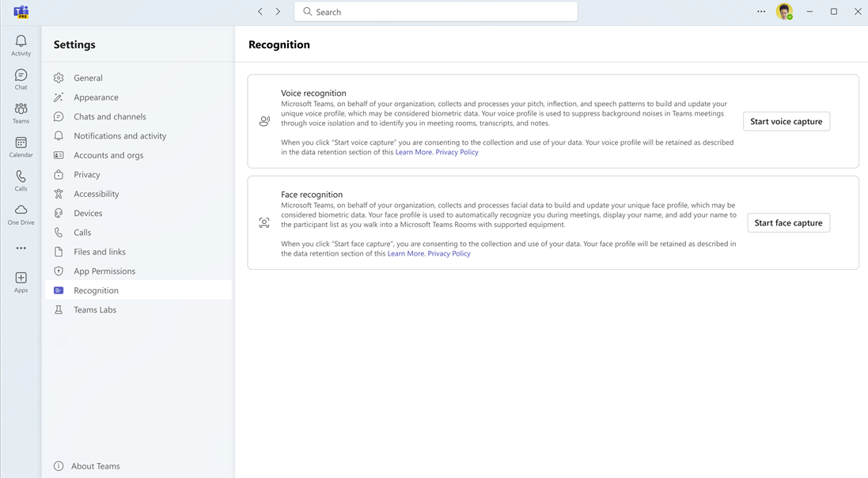
Task: Open Learn More link under Voice recognition
Action: pyautogui.click(x=414, y=152)
